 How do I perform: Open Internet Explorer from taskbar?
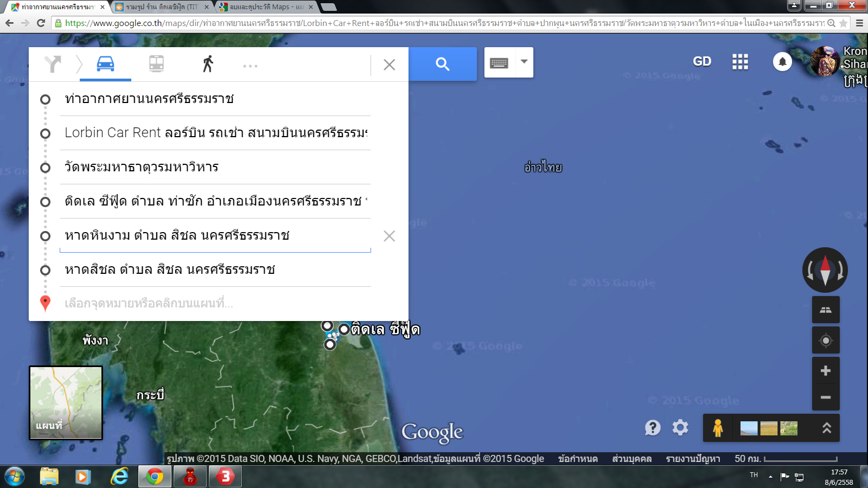click(119, 477)
